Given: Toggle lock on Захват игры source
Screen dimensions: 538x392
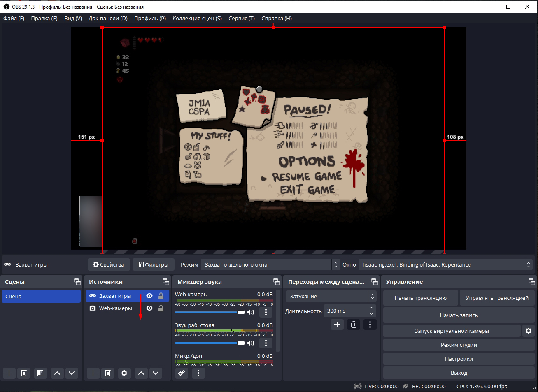Looking at the screenshot, I should click(161, 296).
